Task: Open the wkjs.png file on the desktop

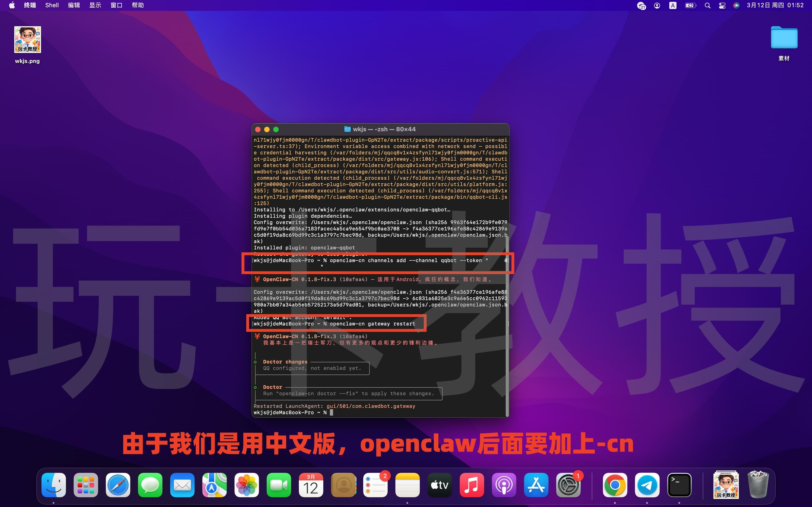Action: (27, 39)
